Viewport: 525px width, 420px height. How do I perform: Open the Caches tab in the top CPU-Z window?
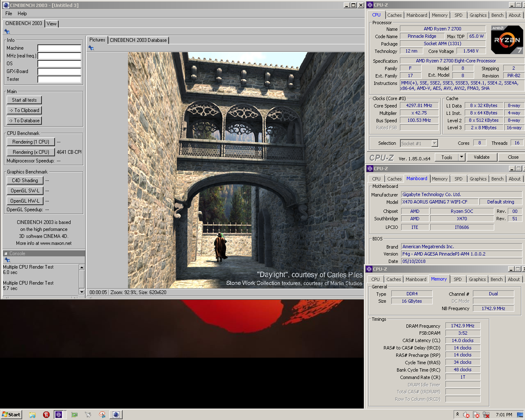395,15
